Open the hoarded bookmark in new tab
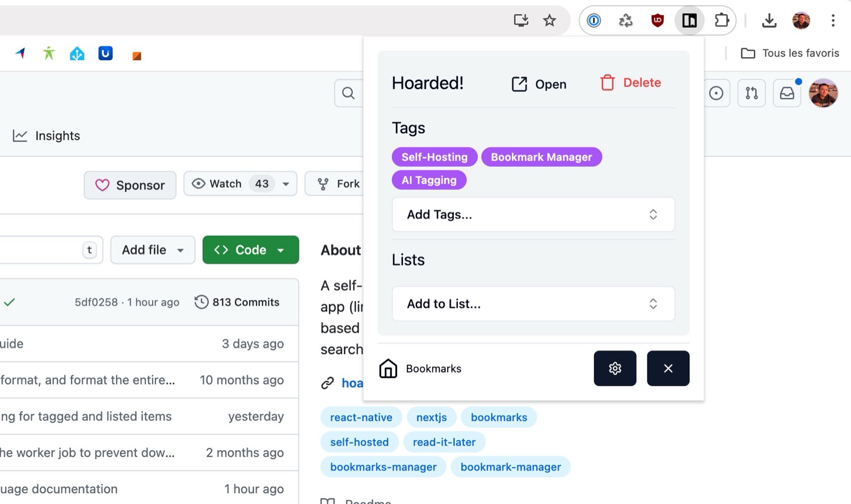 coord(539,84)
